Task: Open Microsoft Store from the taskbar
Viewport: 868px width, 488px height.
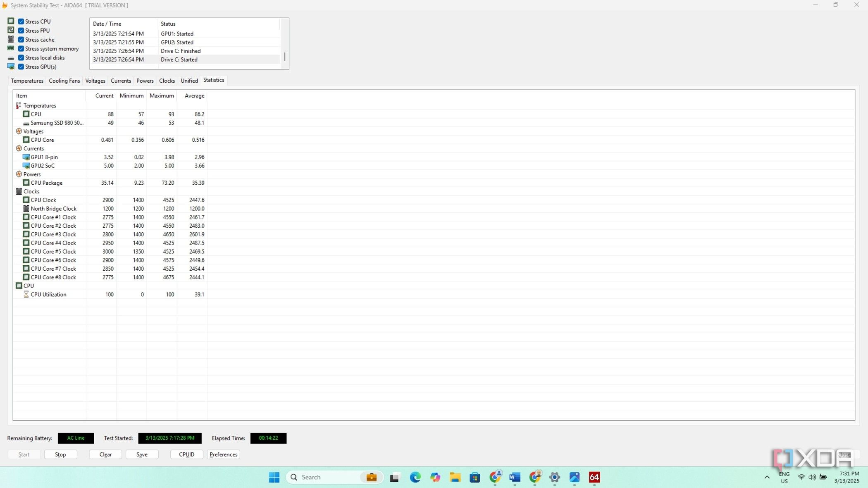Action: (475, 477)
